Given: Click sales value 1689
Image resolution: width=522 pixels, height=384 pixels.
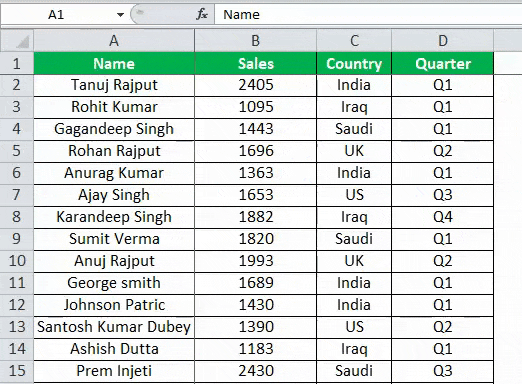Looking at the screenshot, I should [x=256, y=283].
